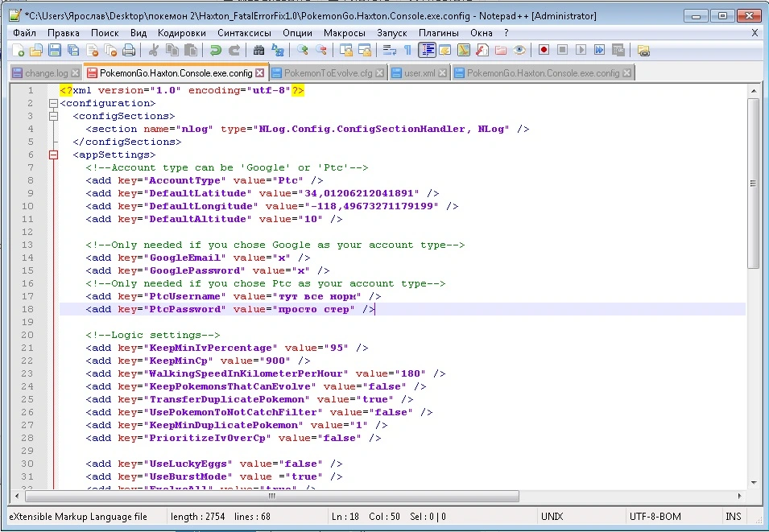Screen dimensions: 769x532
Task: Open the Поиск menu
Action: point(105,33)
